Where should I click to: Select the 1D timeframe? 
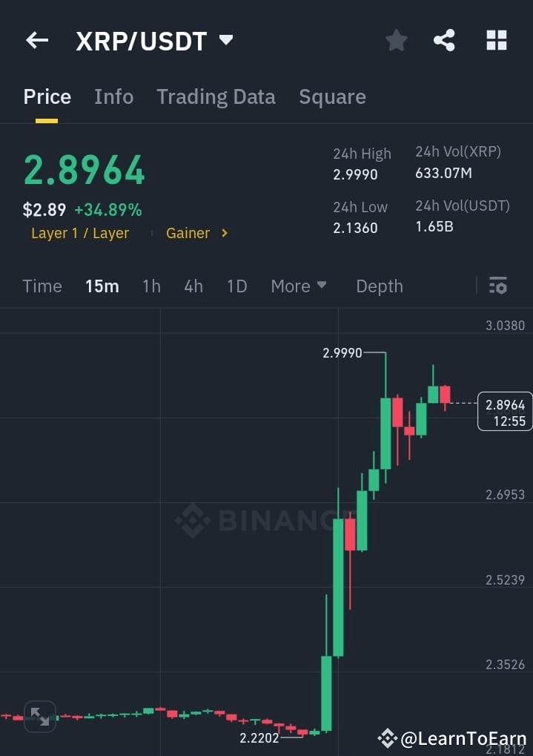pos(236,286)
